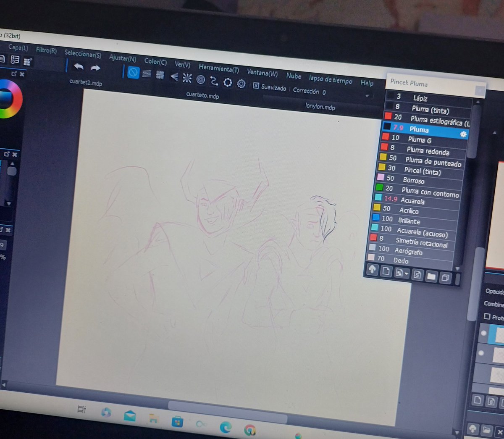Open the Corrección value dropdown arrow
The image size is (504, 439).
tap(367, 96)
